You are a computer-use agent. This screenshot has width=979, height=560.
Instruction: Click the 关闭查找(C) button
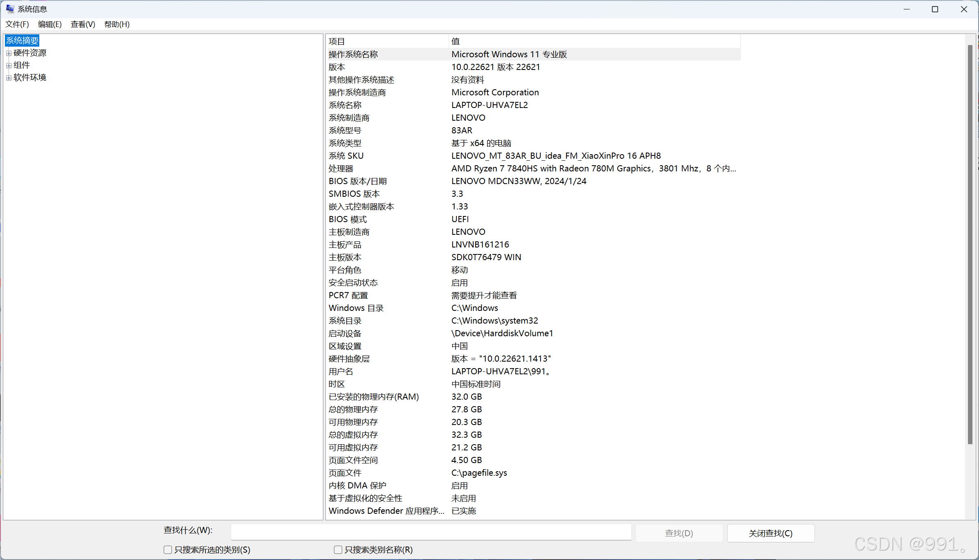click(770, 533)
